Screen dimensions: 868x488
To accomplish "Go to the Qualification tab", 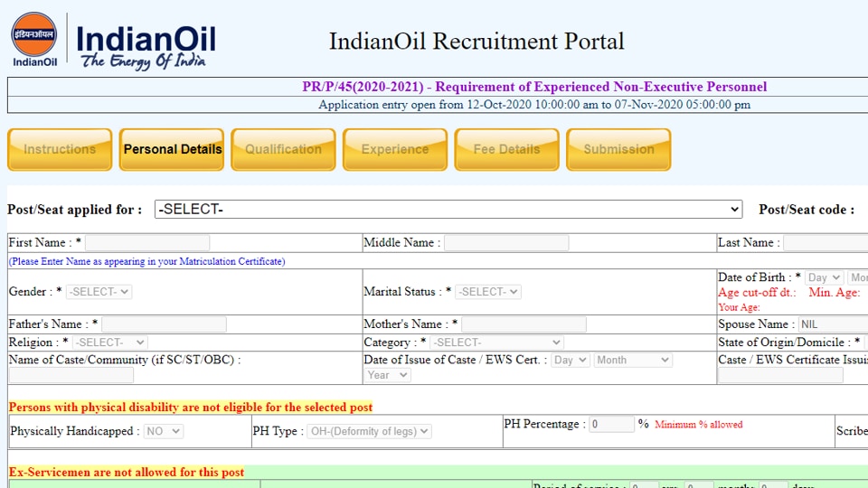I will click(x=283, y=149).
